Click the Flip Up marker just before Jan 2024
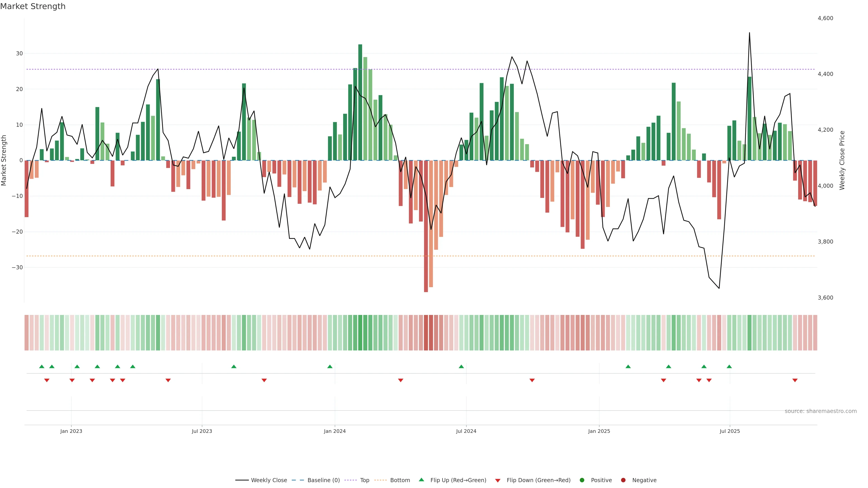This screenshot has height=488, width=868. pyautogui.click(x=330, y=366)
